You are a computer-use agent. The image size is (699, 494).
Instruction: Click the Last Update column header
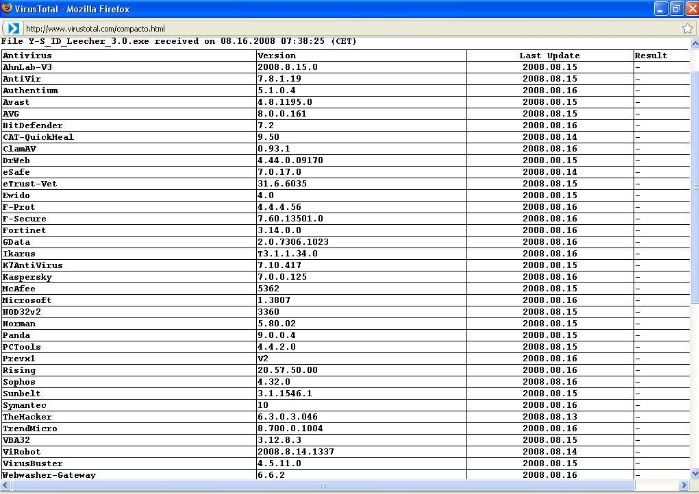point(550,55)
